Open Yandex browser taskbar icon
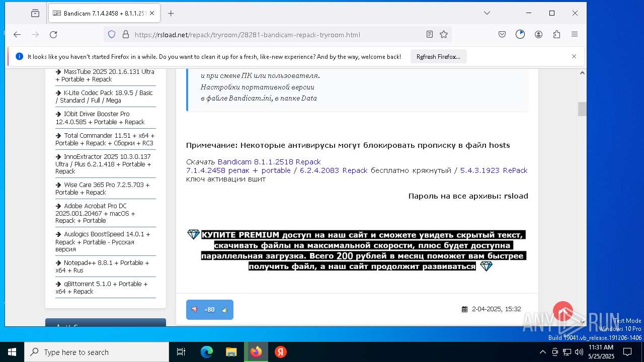This screenshot has width=644, height=362. point(281,352)
